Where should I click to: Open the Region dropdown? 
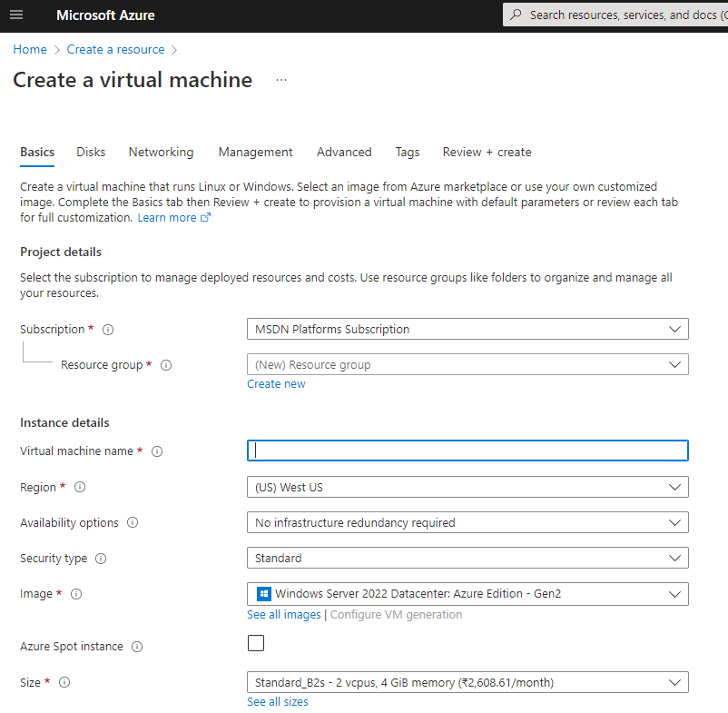tap(467, 487)
